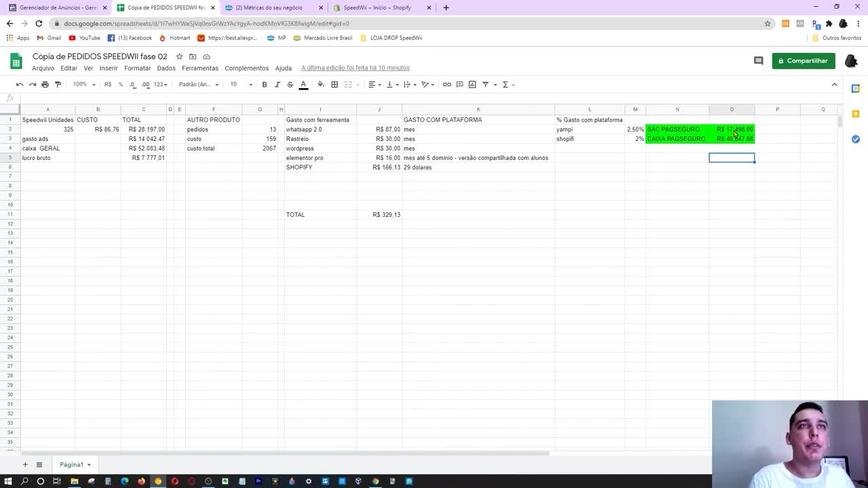Viewport: 868px width, 488px height.
Task: Click the Windows Start button
Action: tap(8, 481)
